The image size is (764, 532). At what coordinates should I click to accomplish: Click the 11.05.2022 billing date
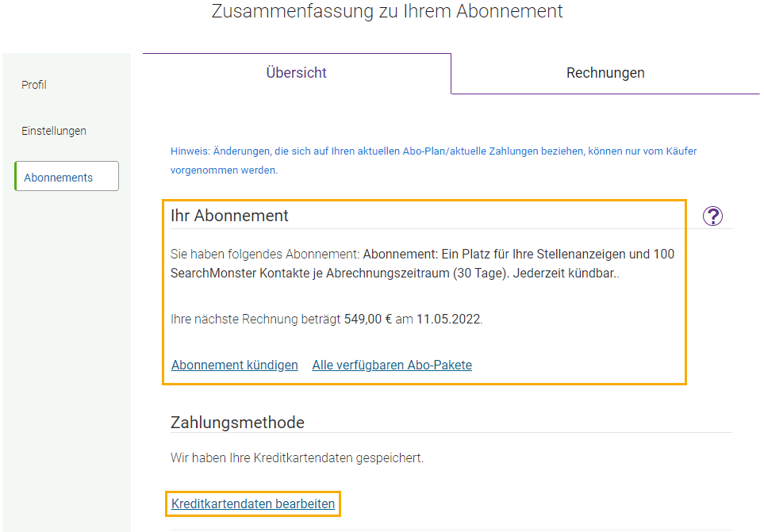(x=449, y=320)
